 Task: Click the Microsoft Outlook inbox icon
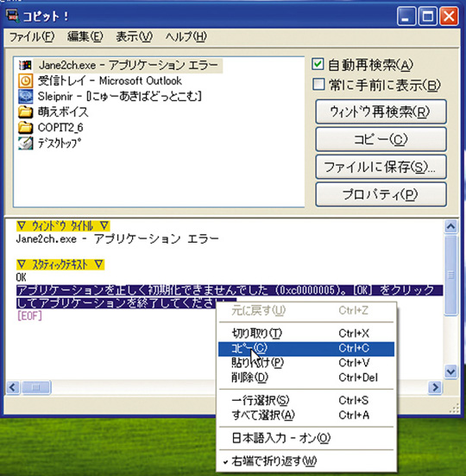(26, 81)
